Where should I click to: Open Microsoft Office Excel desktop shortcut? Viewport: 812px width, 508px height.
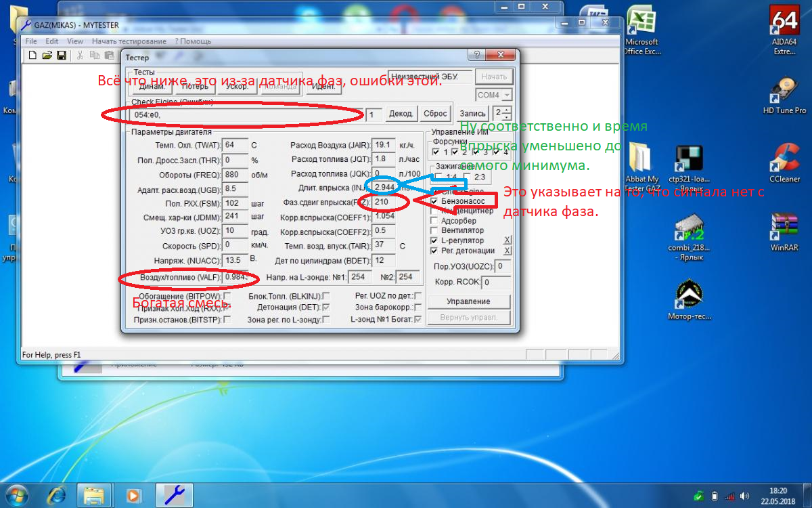tap(641, 31)
